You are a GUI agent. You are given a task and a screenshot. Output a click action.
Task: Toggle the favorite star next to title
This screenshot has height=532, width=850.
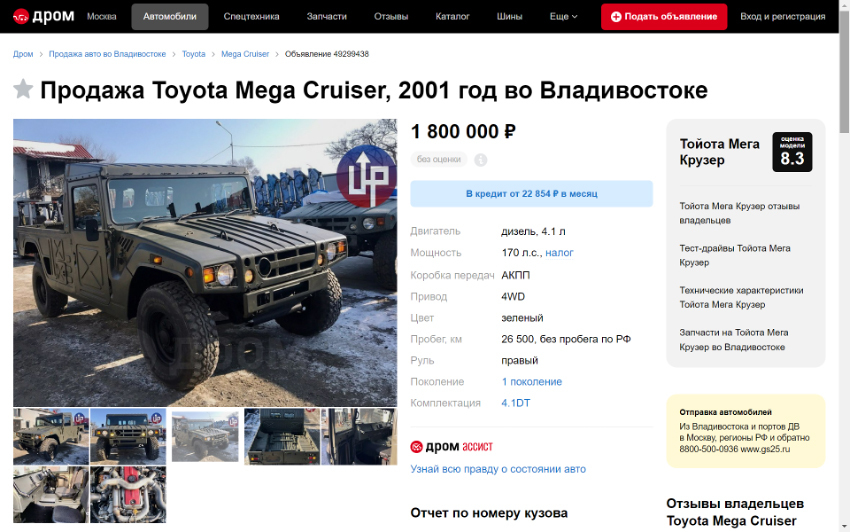pyautogui.click(x=23, y=89)
